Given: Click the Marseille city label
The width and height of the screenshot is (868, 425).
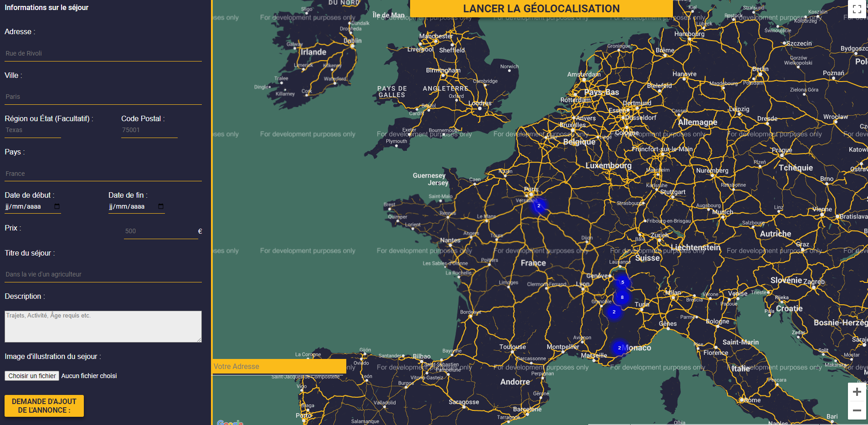Looking at the screenshot, I should [x=594, y=355].
